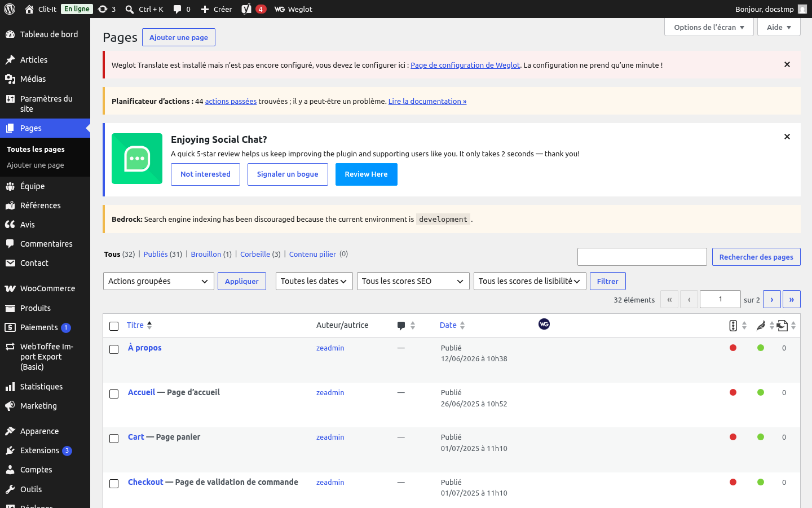Go to next page of results
Screen dimensions: 812x508
[772, 299]
